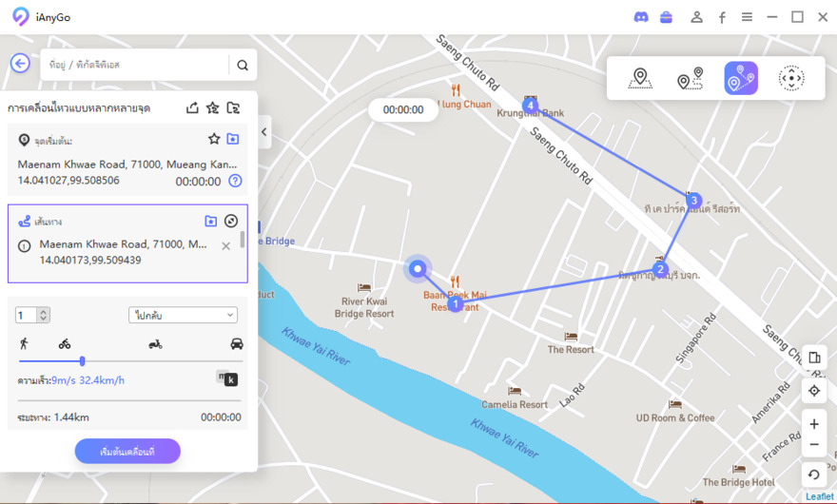Open the toolbox briefcase icon
This screenshot has width=837, height=504.
666,17
